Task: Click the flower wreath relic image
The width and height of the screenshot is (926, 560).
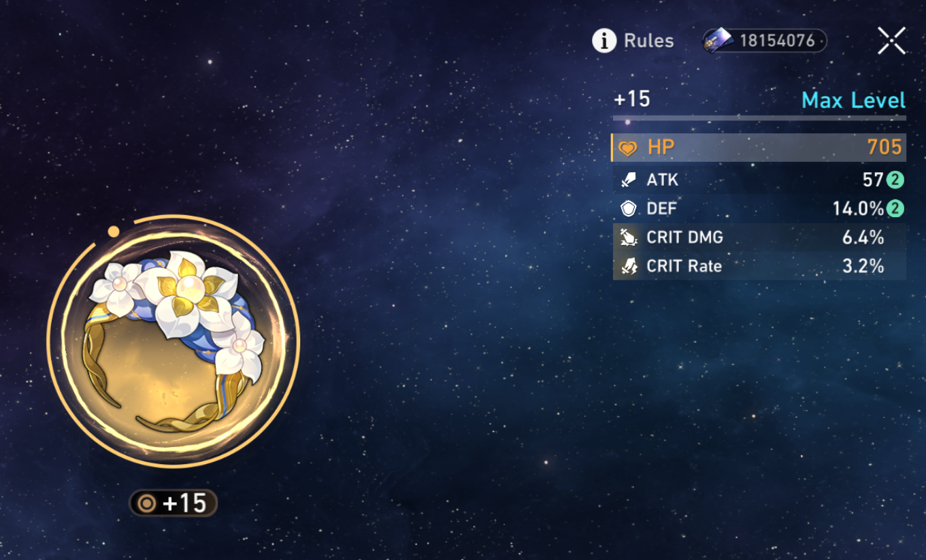Action: (173, 342)
